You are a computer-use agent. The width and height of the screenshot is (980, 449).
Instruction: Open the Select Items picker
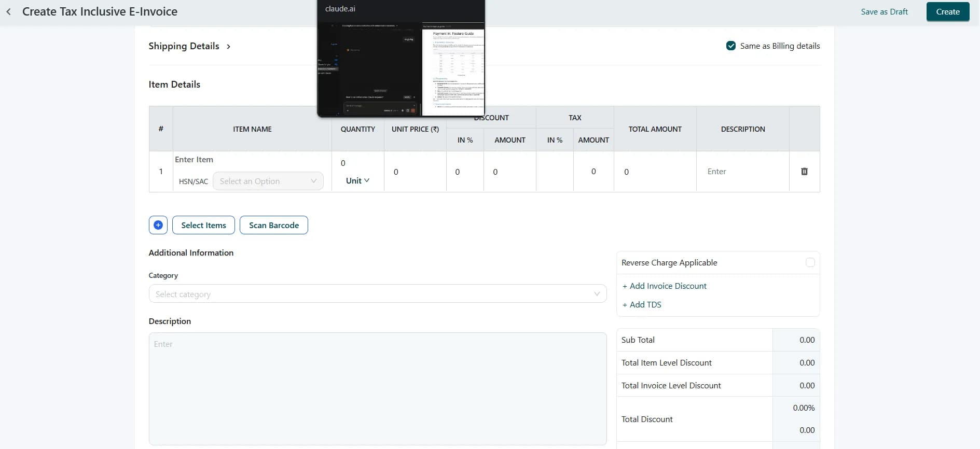coord(203,225)
